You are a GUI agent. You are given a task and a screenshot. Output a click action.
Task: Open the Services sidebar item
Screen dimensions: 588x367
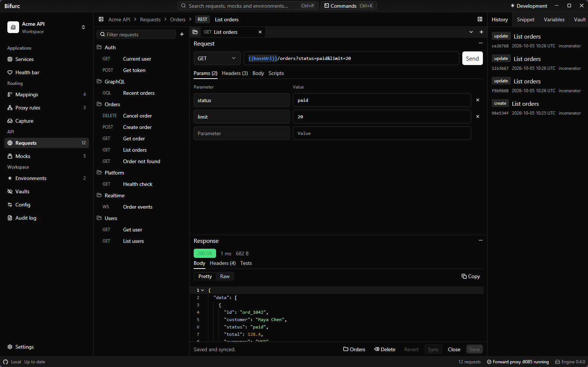pos(47,59)
